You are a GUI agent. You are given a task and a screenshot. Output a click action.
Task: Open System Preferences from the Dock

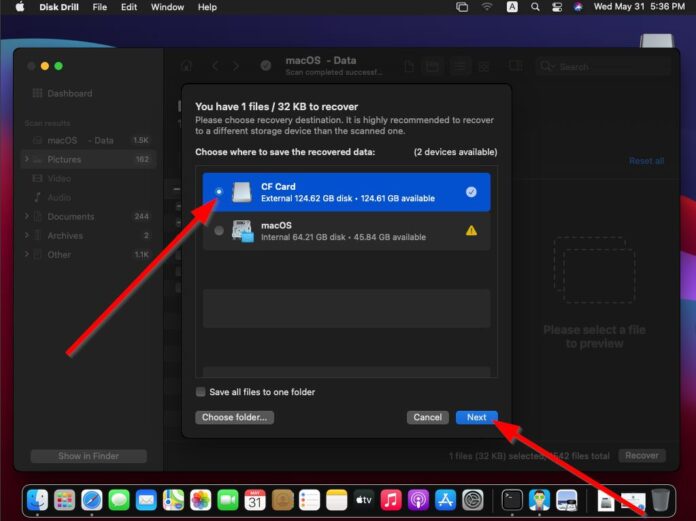473,500
